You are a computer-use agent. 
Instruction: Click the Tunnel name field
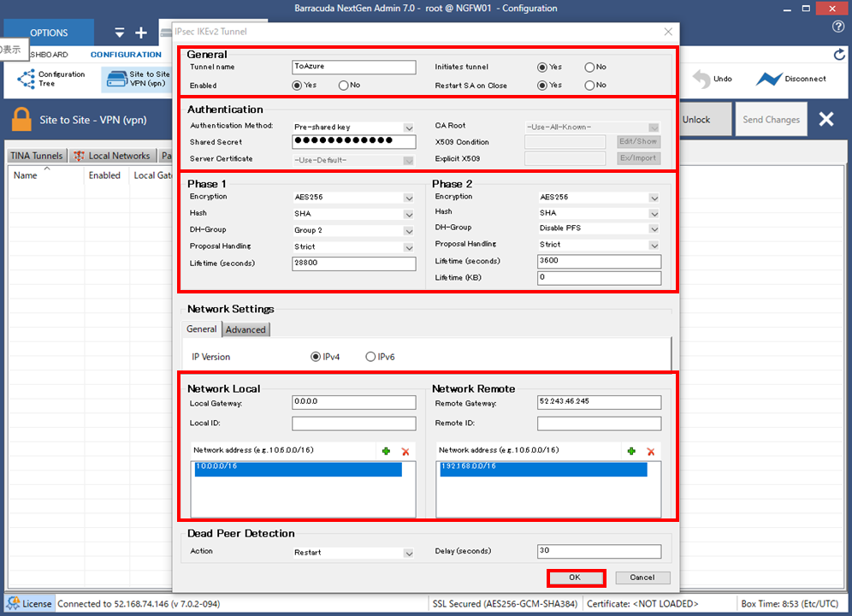(x=354, y=67)
